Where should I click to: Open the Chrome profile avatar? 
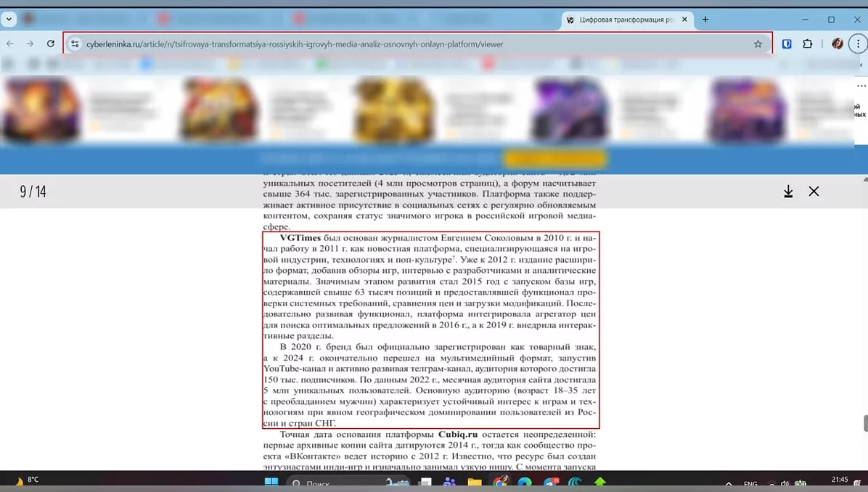click(x=838, y=44)
